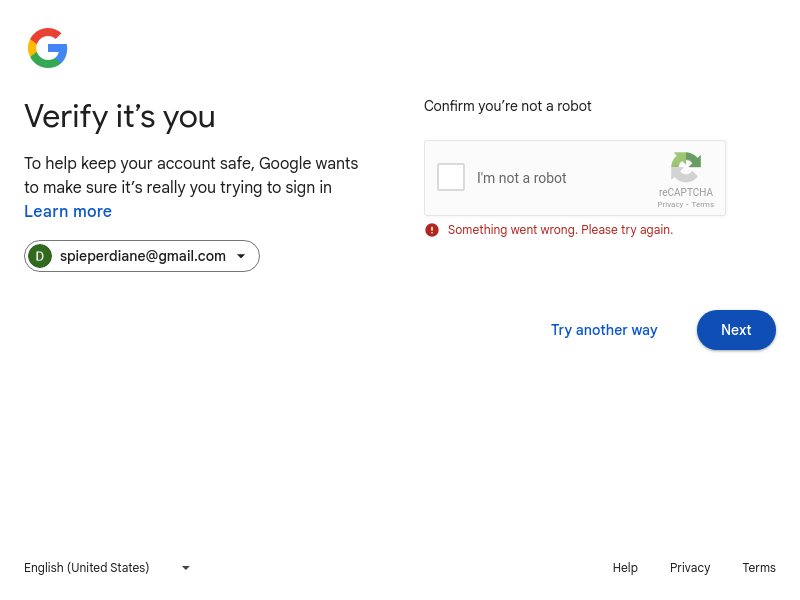Open the English (United States) language selector
800x600 pixels.
[x=107, y=568]
